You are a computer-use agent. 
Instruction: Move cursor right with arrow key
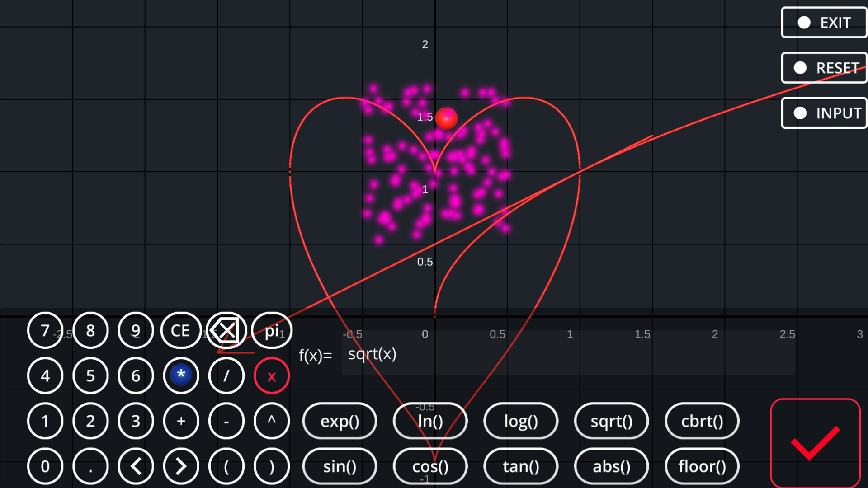[x=181, y=466]
